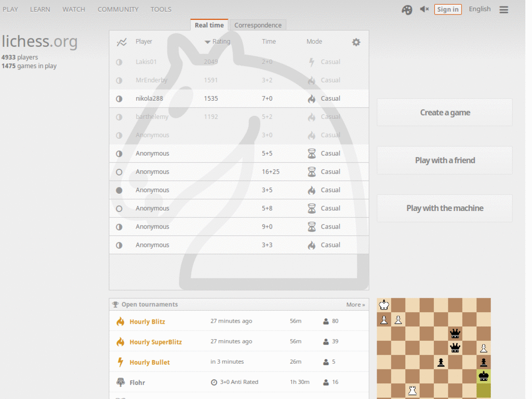The width and height of the screenshot is (532, 399).
Task: Click the Sign in button
Action: click(x=447, y=9)
